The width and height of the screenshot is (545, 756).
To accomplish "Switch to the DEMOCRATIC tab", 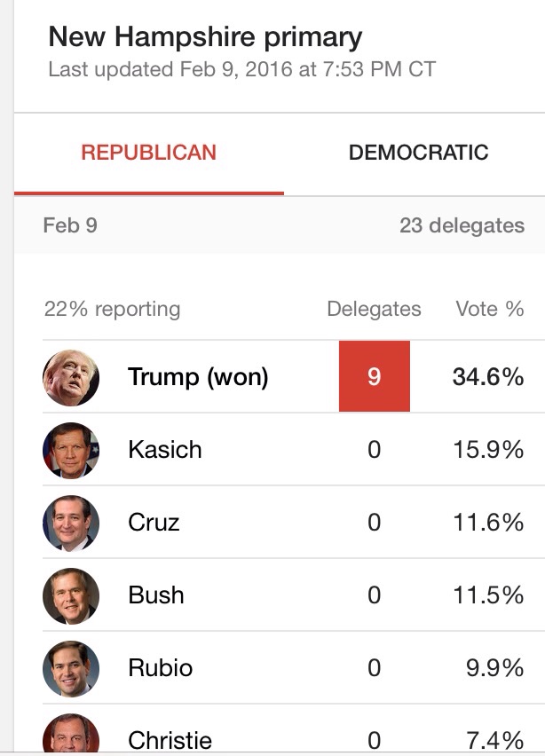I will pos(418,153).
